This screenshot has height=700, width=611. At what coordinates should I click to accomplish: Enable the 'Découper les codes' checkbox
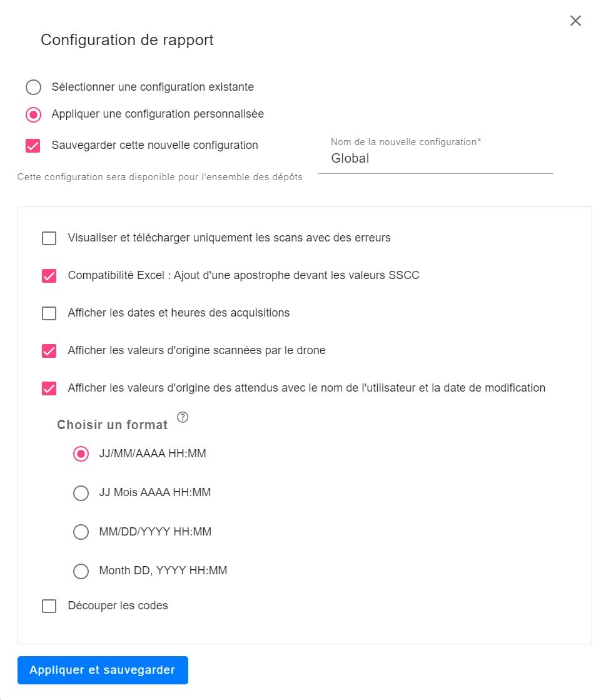click(49, 606)
